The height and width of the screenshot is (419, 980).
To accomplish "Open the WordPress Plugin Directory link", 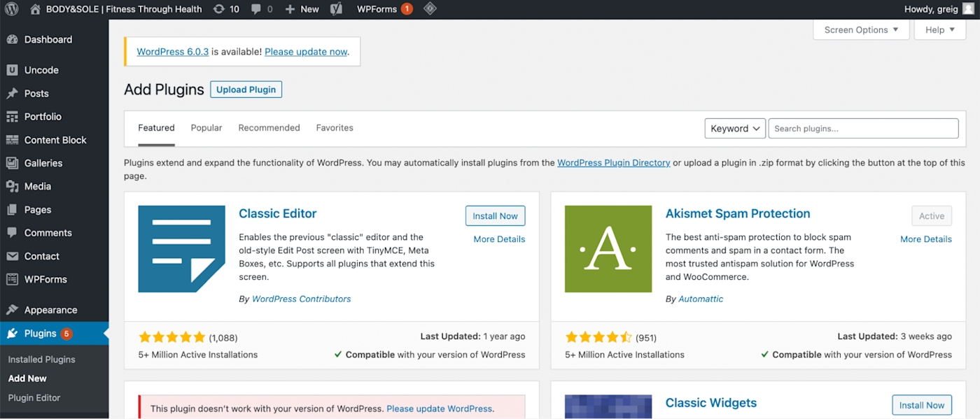I will pos(614,163).
